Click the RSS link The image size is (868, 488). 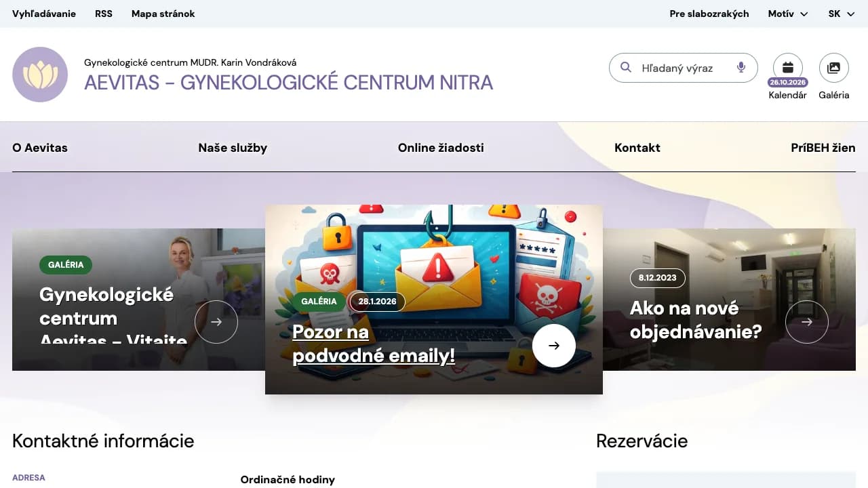(x=104, y=14)
